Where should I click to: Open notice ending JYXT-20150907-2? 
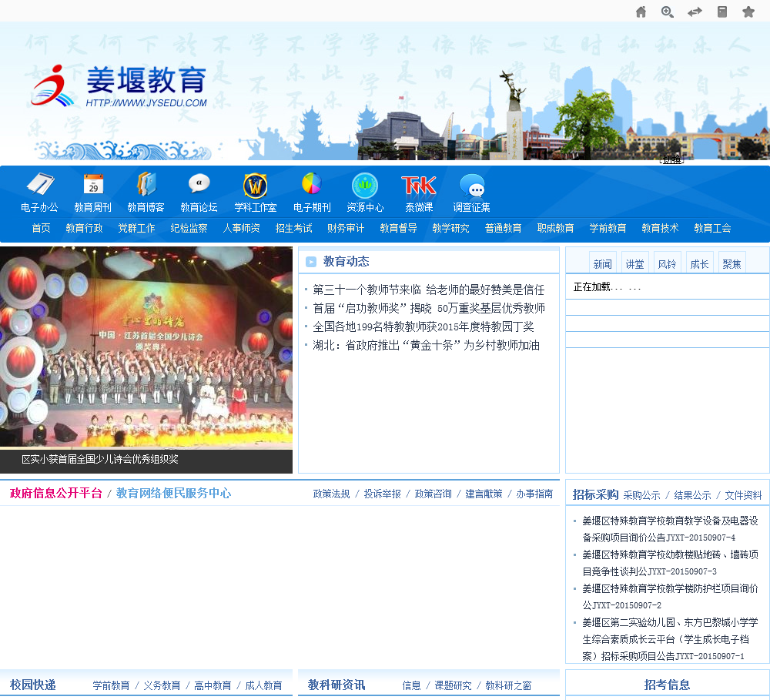pyautogui.click(x=670, y=597)
